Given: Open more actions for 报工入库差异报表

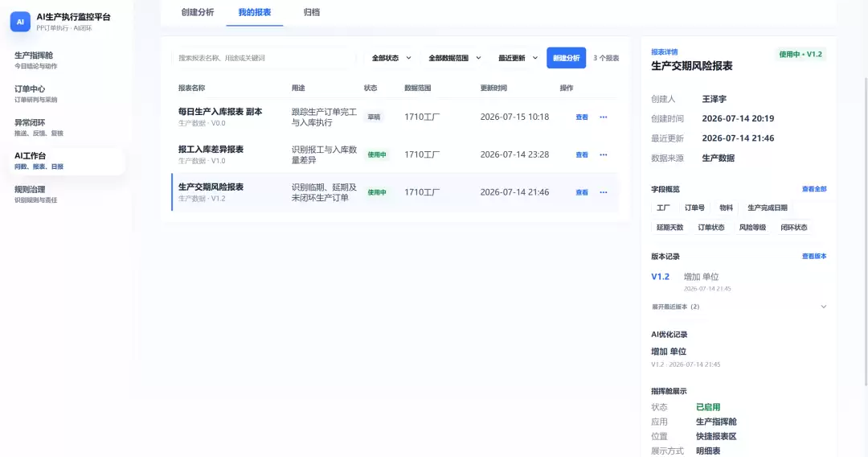Looking at the screenshot, I should pyautogui.click(x=604, y=154).
